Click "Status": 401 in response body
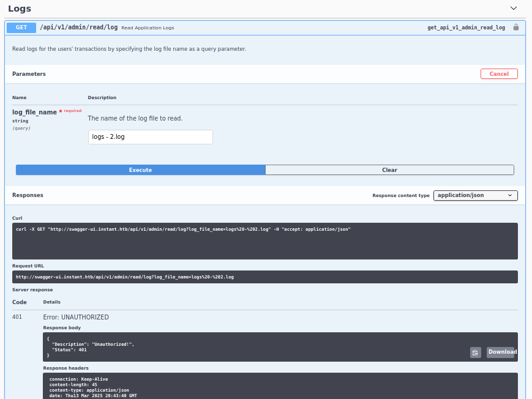The width and height of the screenshot is (532, 399). pos(69,350)
